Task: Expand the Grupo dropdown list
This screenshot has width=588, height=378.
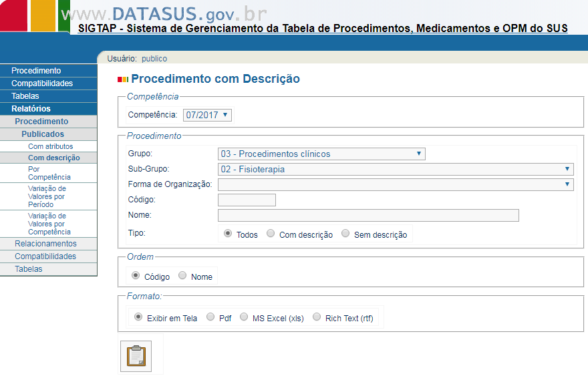Action: [321, 154]
